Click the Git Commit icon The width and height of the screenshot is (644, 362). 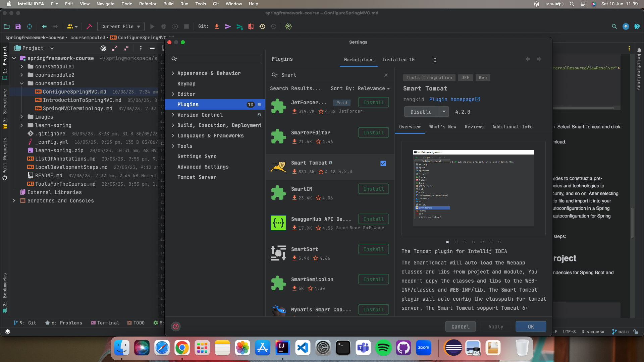tap(228, 26)
